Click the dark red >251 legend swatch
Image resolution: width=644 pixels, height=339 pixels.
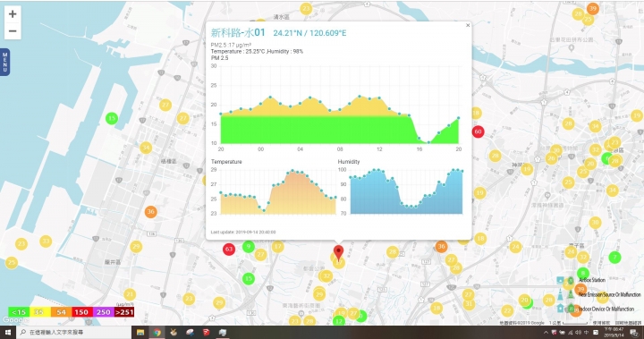(x=124, y=312)
